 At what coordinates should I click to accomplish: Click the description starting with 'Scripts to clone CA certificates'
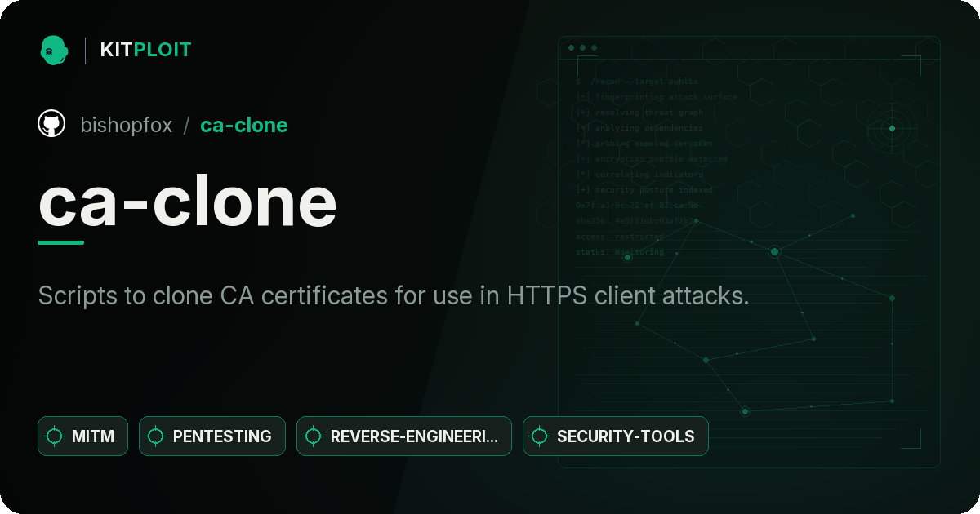[x=394, y=295]
